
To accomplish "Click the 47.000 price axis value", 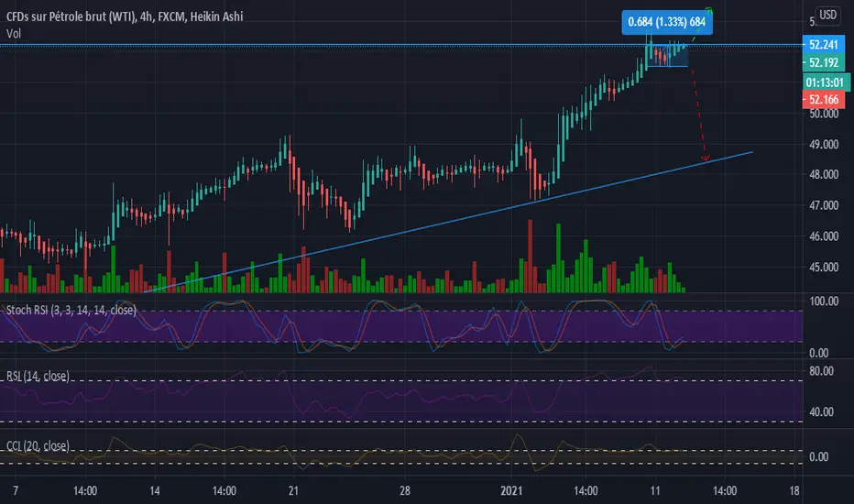I will tap(824, 205).
